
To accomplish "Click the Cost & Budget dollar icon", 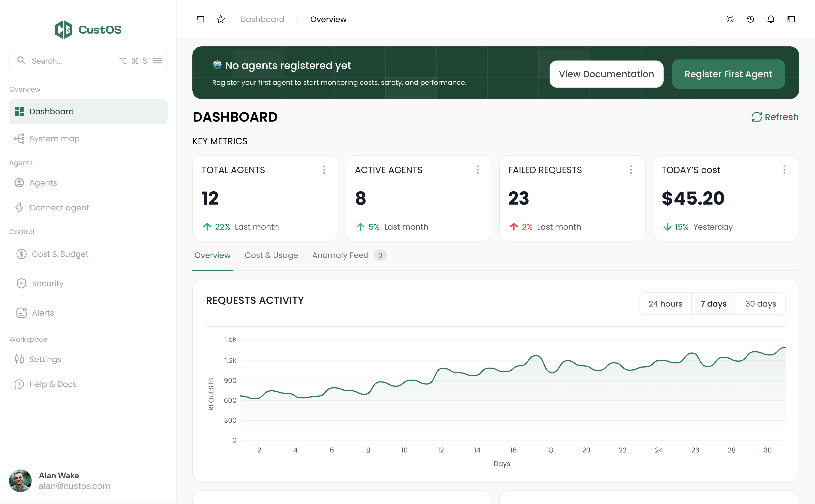I will [21, 254].
